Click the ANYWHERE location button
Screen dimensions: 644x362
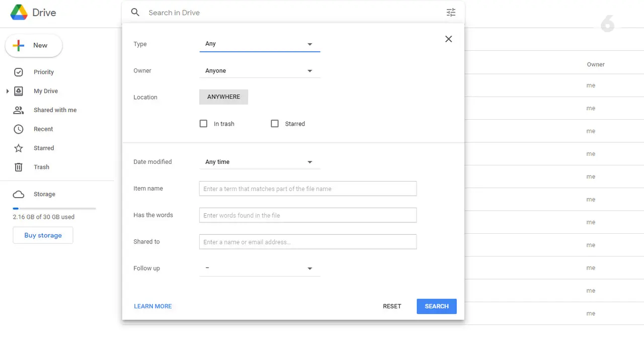224,97
